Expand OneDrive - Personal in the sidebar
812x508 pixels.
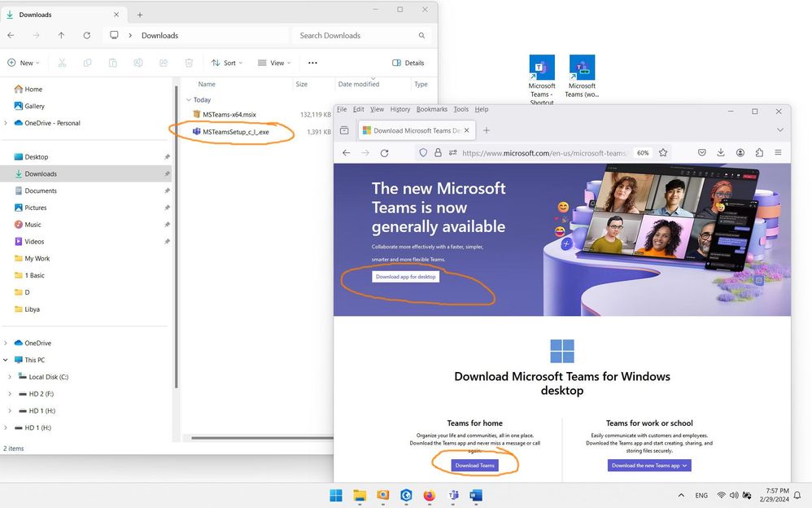point(6,123)
